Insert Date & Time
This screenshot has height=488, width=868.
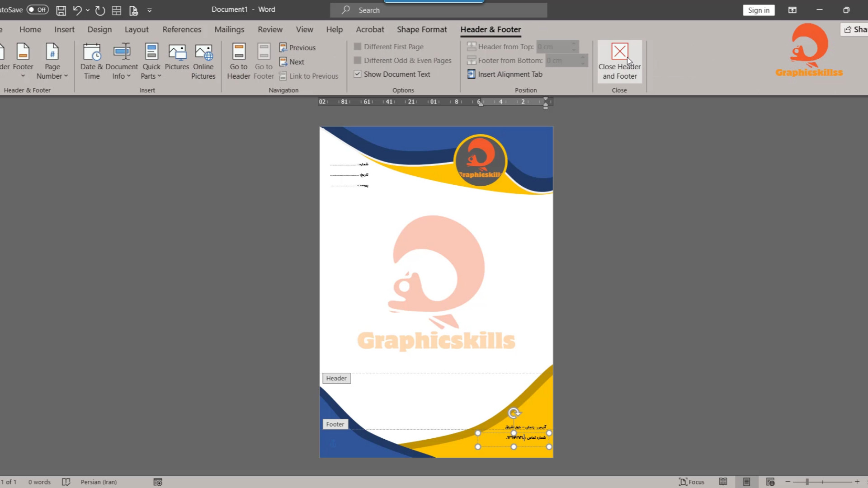[x=92, y=61]
